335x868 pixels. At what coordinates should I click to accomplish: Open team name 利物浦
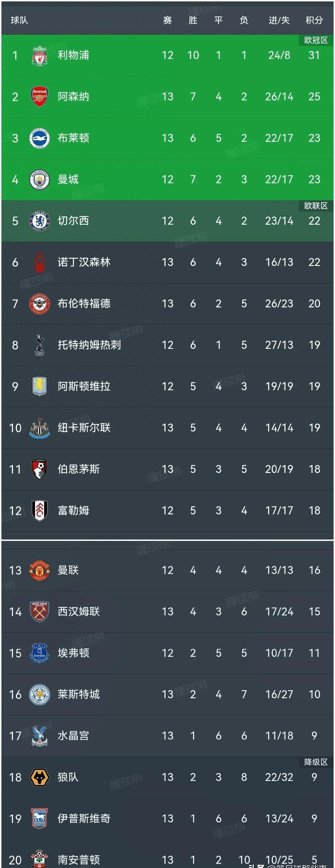(x=74, y=55)
